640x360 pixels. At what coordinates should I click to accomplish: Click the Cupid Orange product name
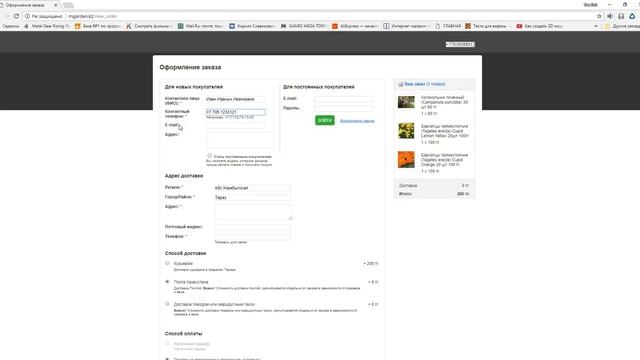coord(444,160)
